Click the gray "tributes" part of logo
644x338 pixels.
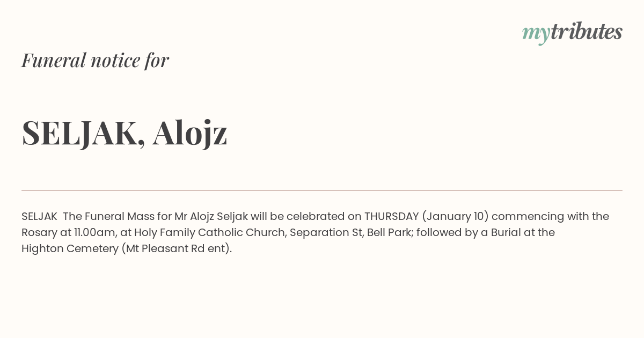coord(586,31)
